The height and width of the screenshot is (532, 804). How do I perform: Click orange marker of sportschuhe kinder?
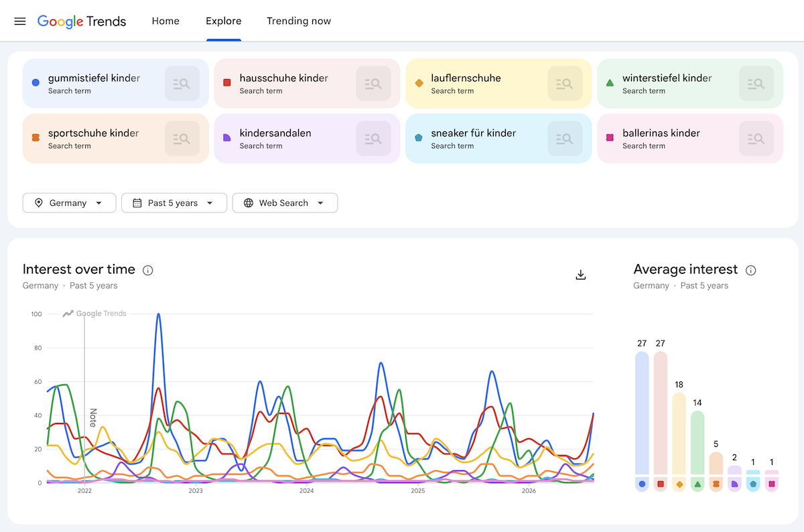(x=36, y=138)
